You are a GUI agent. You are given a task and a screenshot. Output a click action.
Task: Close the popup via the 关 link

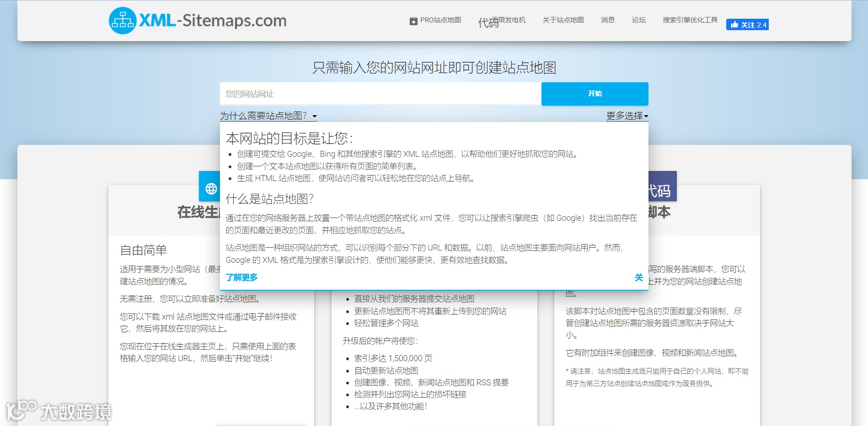pyautogui.click(x=638, y=277)
